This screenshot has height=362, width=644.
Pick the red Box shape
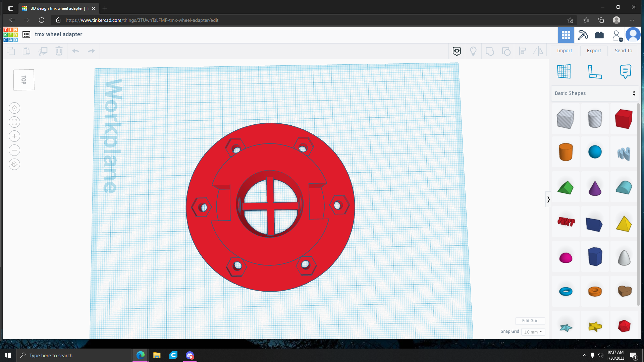624,119
